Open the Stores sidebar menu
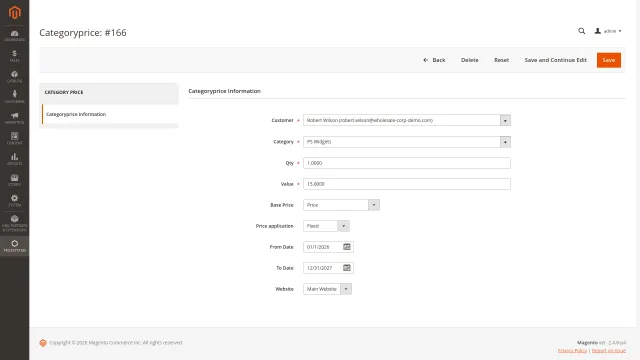 point(15,180)
